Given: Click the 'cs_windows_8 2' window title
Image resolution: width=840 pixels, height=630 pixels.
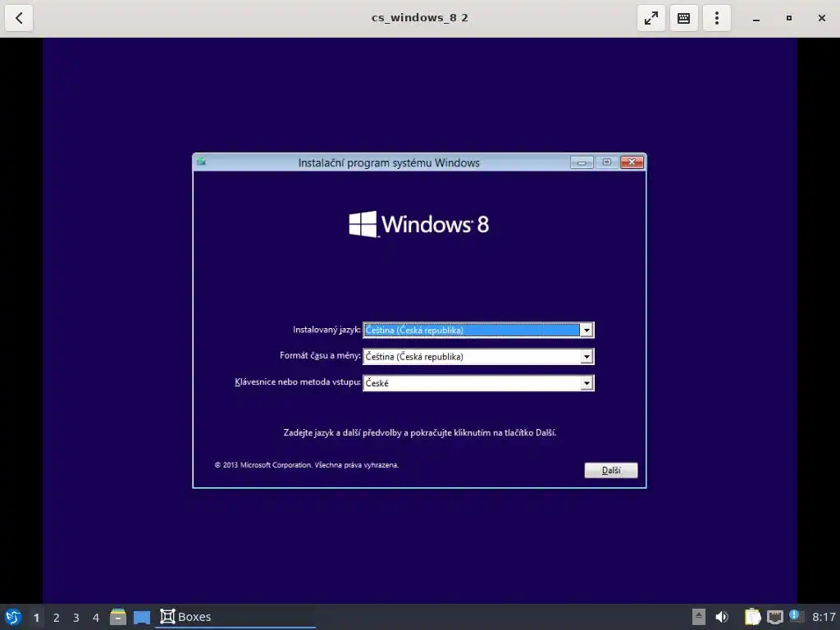Looking at the screenshot, I should point(420,18).
